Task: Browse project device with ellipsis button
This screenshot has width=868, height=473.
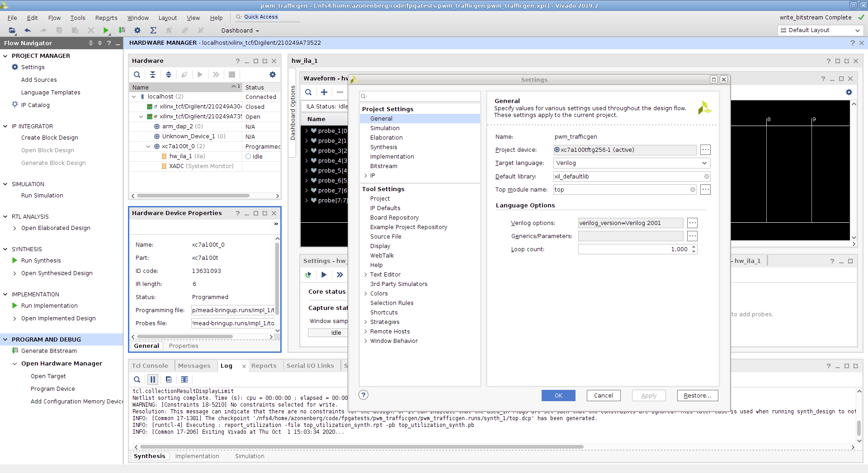Action: coord(705,150)
